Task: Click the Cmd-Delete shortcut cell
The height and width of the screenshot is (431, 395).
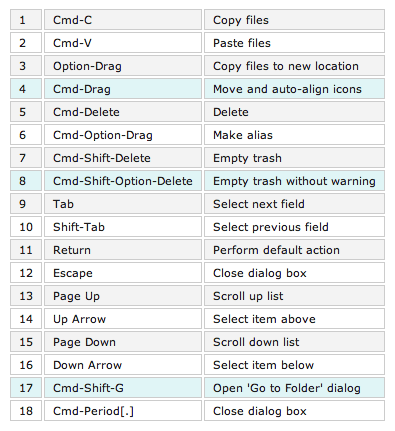Action: [x=123, y=112]
